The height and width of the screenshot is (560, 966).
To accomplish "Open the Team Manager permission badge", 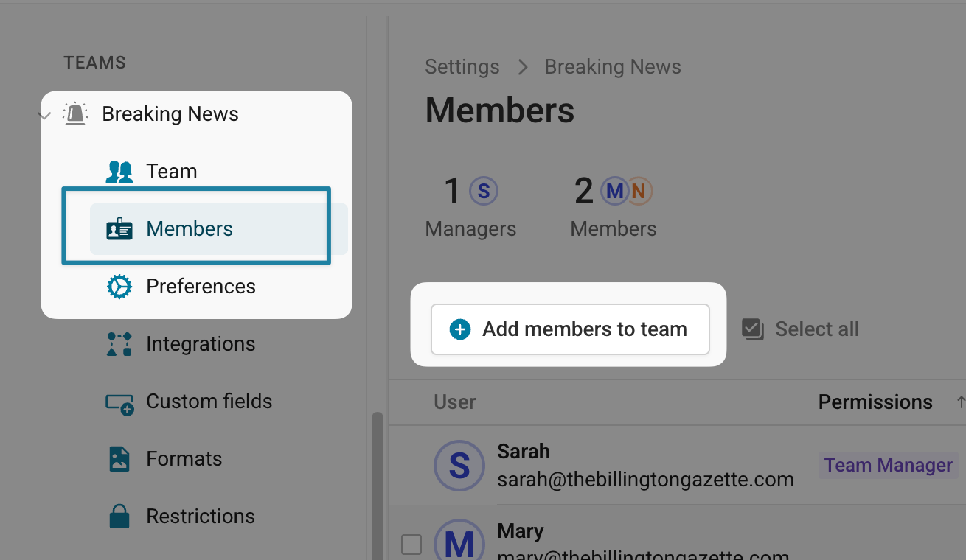I will pyautogui.click(x=888, y=466).
